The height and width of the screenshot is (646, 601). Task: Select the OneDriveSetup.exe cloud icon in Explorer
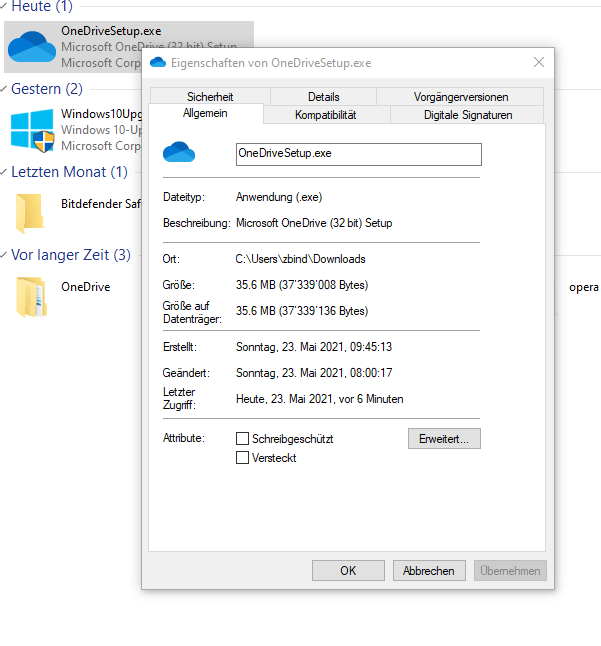coord(32,47)
